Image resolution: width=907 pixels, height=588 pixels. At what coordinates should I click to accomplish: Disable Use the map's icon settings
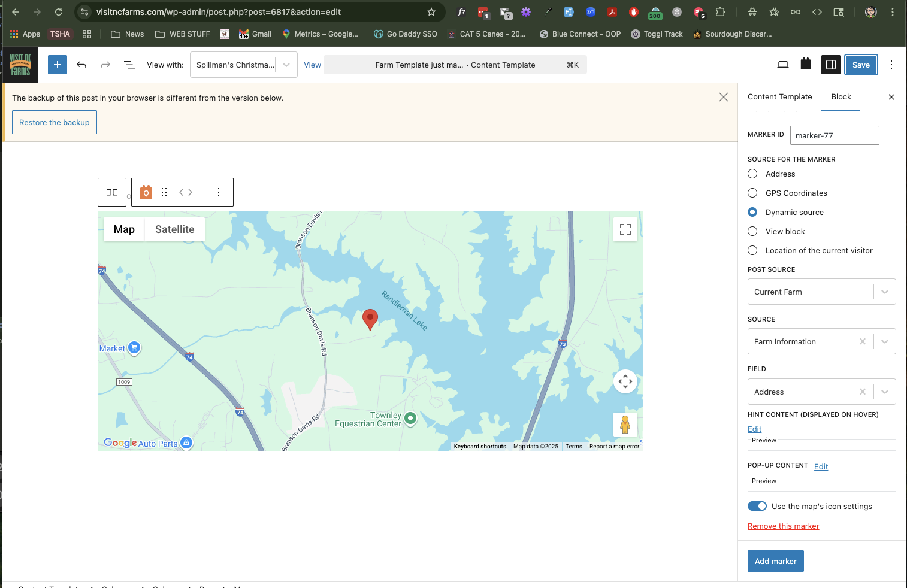[x=757, y=506]
